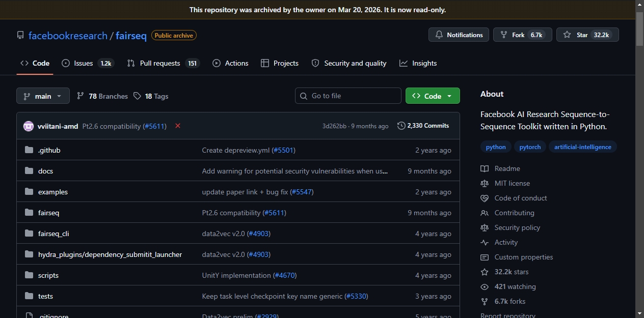Focus the Go to file search field
This screenshot has width=644, height=318.
pyautogui.click(x=348, y=96)
